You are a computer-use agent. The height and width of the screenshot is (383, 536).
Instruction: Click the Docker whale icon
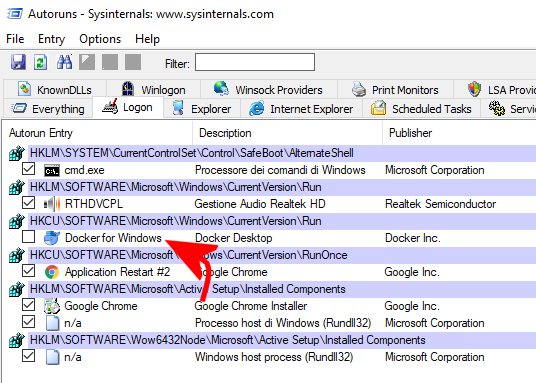pos(52,238)
